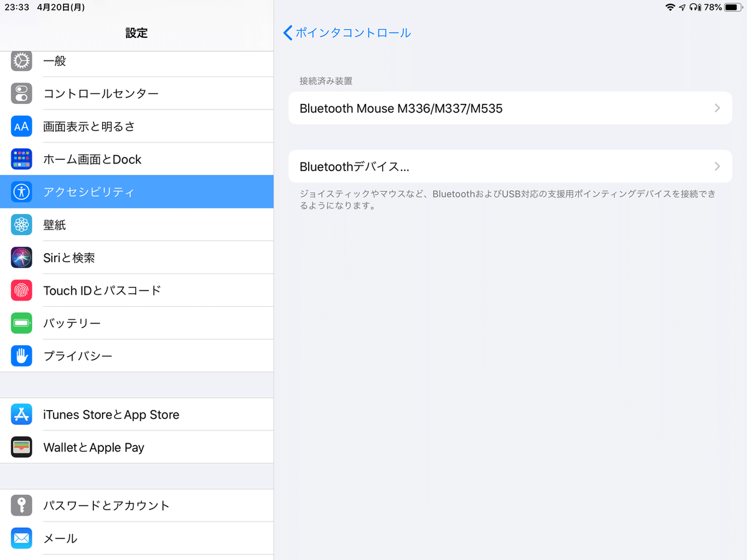Open 画面表示と明るさ settings

coord(137,126)
